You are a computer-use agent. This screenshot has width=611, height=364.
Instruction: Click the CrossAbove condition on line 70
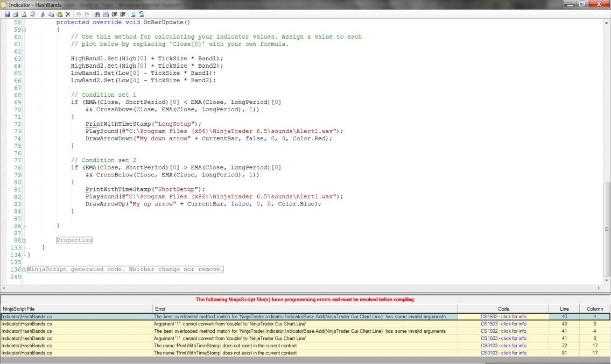172,109
